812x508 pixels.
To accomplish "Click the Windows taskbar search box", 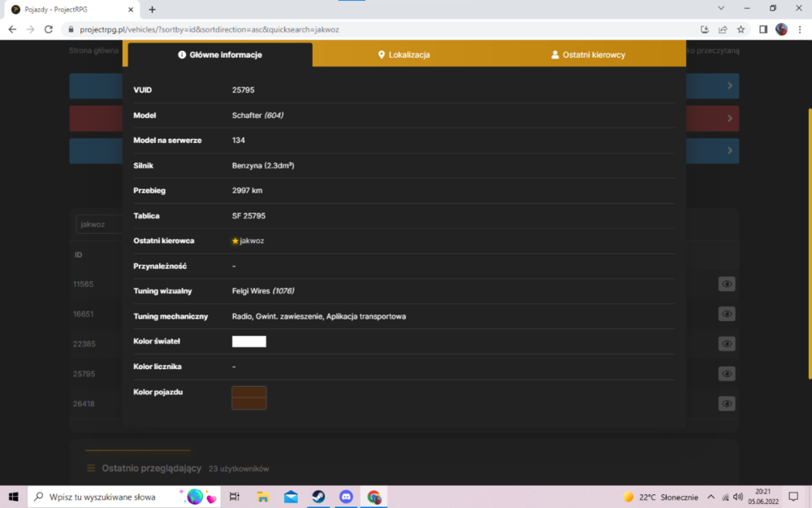I will coord(123,497).
